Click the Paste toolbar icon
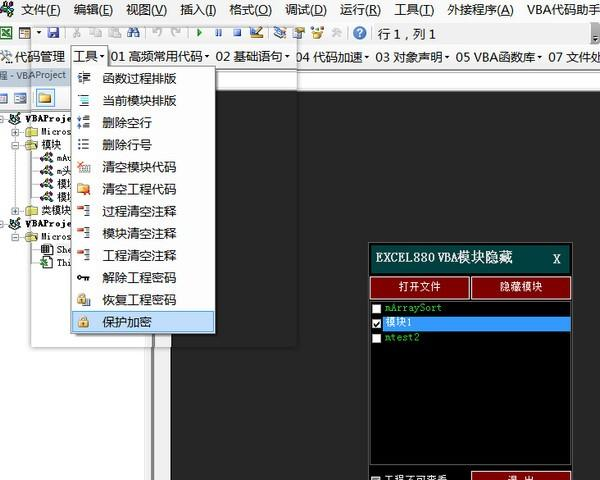 [114, 33]
